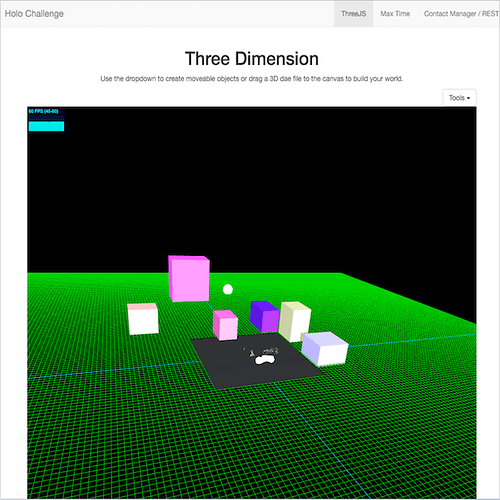Select the small pink cube

[x=226, y=325]
